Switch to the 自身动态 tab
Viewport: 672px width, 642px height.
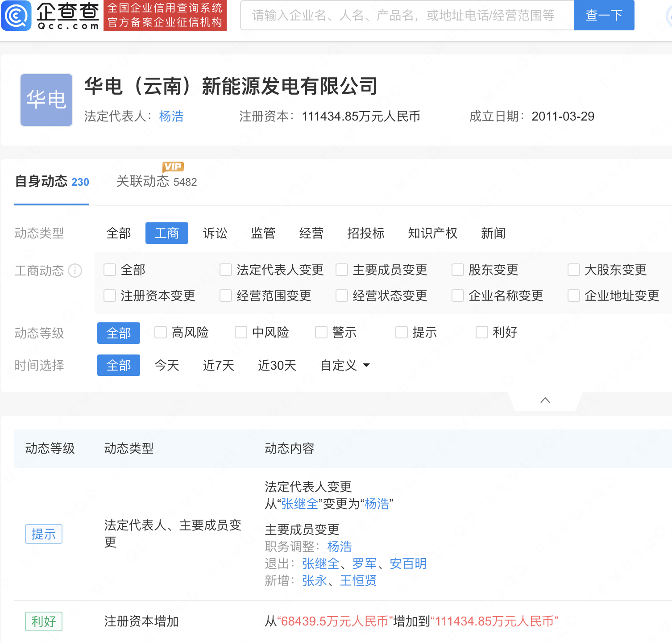pos(52,182)
